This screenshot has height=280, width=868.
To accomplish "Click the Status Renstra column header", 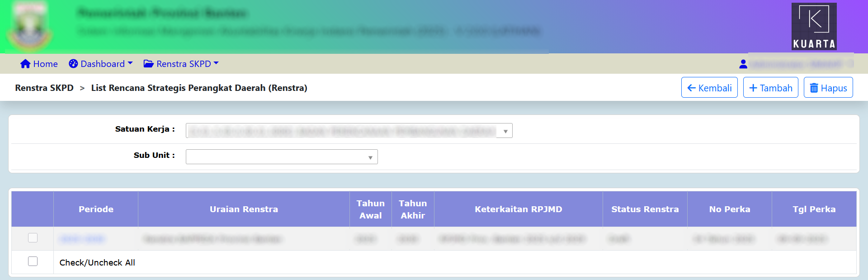I will click(x=645, y=209).
